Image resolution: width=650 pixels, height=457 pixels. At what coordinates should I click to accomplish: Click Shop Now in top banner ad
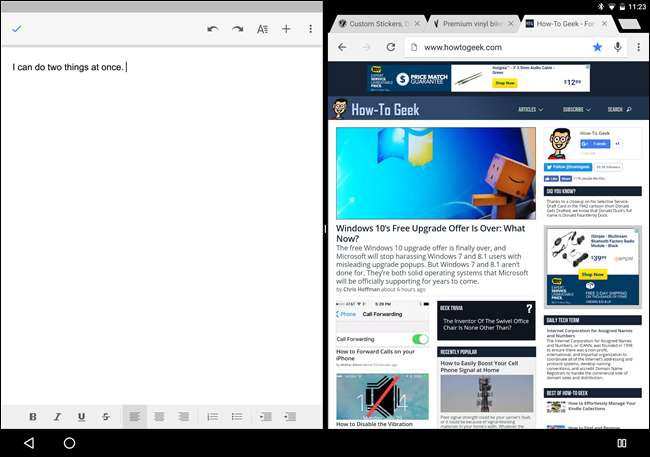click(x=505, y=83)
